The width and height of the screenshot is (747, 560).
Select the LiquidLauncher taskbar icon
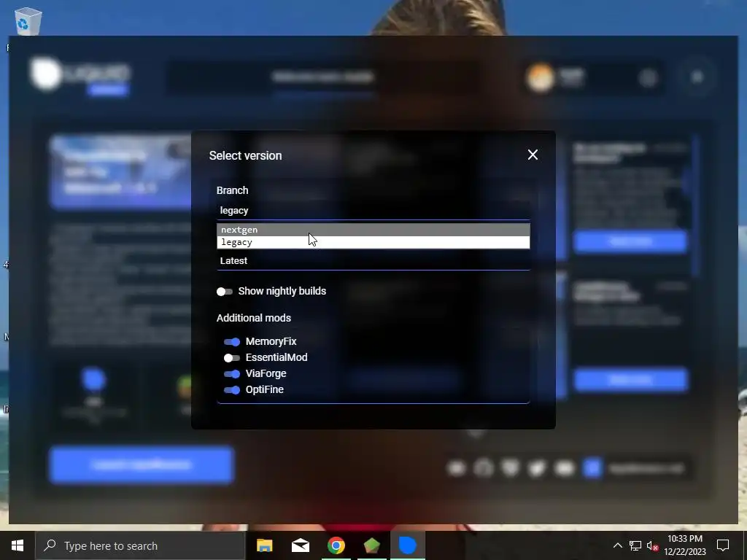407,545
